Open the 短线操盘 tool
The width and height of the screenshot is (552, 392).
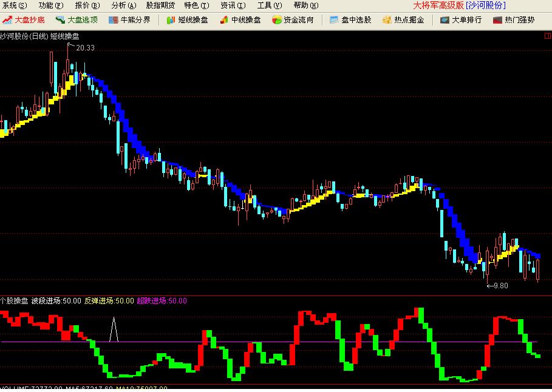(188, 19)
